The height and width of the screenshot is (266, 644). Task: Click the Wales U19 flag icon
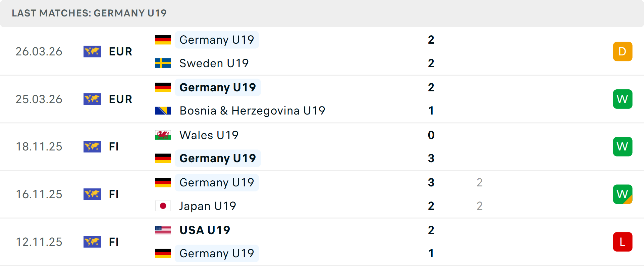pos(163,135)
